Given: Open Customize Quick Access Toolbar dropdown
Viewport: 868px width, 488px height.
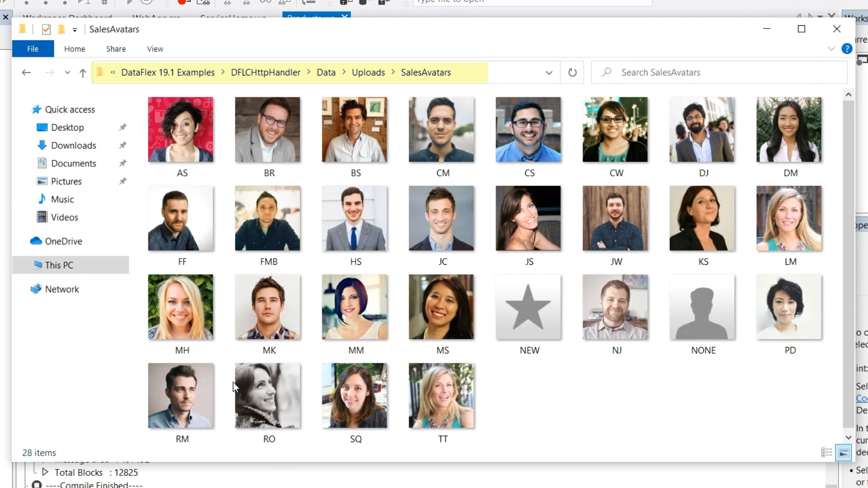Looking at the screenshot, I should click(x=75, y=30).
